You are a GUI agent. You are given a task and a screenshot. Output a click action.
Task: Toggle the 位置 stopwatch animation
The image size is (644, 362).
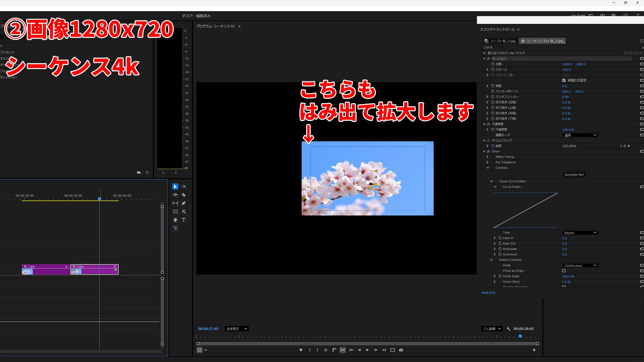493,64
